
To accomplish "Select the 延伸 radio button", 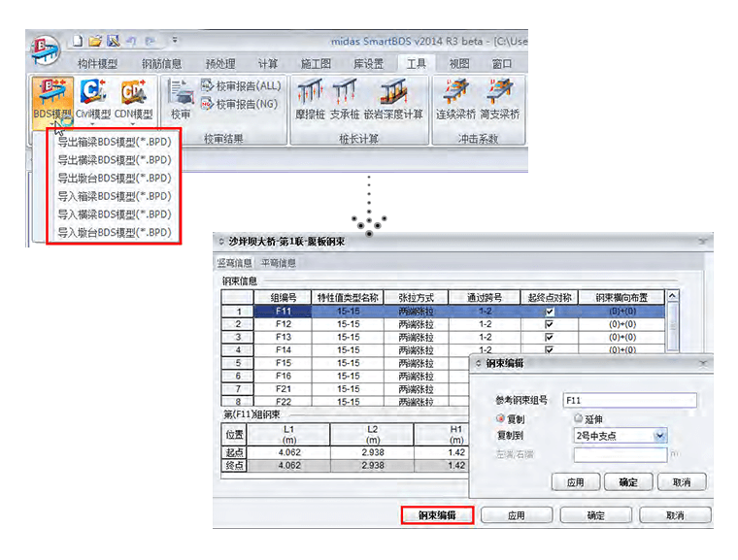I will pyautogui.click(x=579, y=418).
